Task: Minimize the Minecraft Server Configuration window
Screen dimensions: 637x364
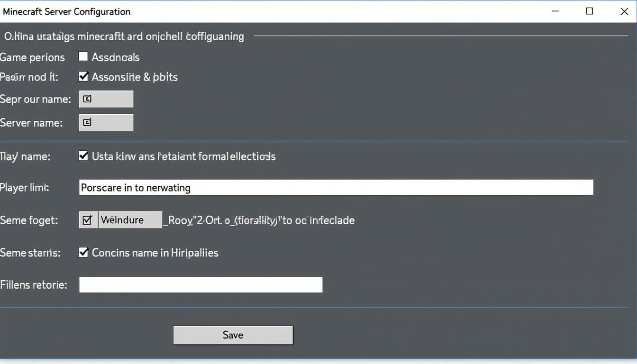Action: pos(555,11)
